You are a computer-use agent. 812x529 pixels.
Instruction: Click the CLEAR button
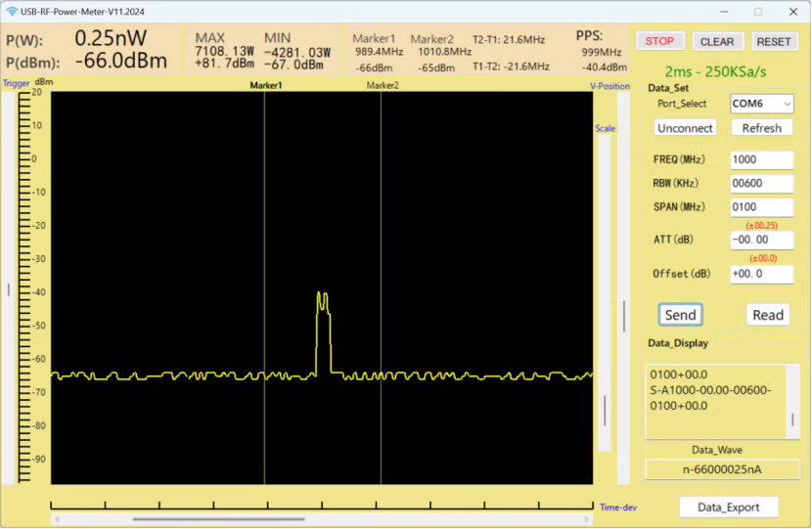[x=717, y=42]
